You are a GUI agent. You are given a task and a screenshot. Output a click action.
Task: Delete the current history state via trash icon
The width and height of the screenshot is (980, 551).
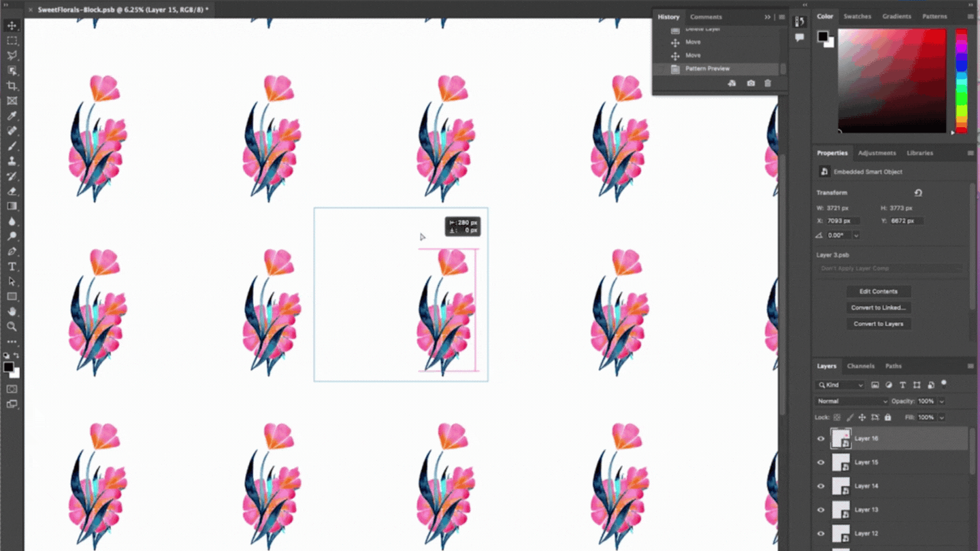tap(767, 82)
